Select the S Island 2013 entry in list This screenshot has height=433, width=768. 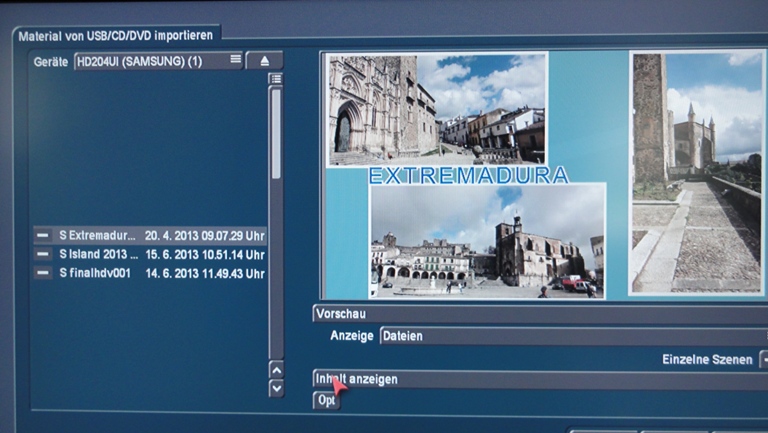coord(160,254)
